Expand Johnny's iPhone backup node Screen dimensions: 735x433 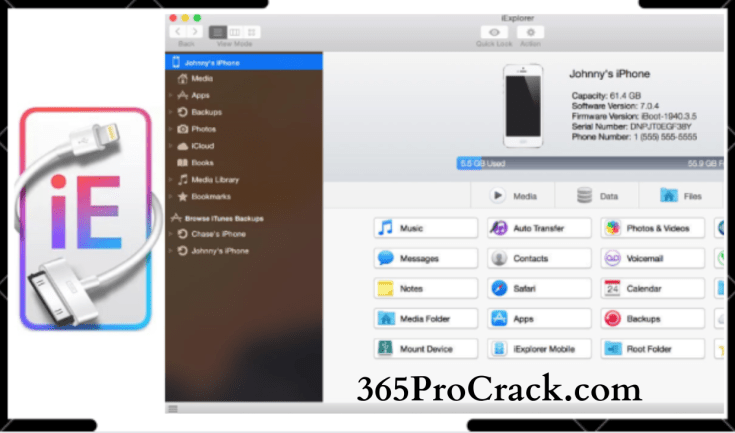pos(171,251)
